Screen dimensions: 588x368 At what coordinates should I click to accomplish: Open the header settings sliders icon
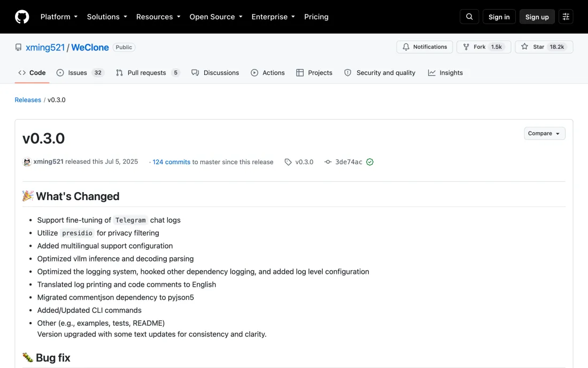[x=566, y=17]
